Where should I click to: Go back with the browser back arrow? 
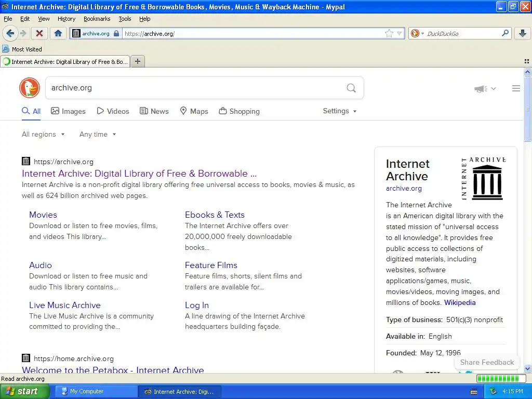point(10,33)
